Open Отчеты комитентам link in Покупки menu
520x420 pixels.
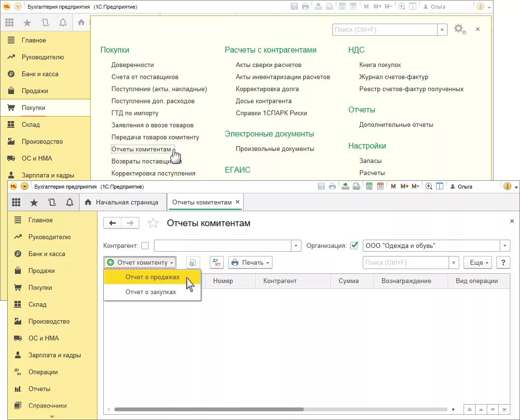click(141, 149)
